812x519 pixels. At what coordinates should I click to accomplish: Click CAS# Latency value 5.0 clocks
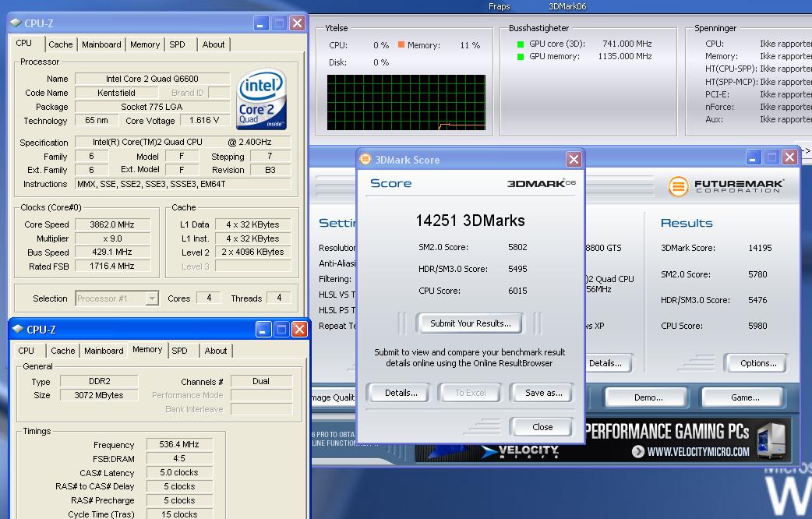179,472
